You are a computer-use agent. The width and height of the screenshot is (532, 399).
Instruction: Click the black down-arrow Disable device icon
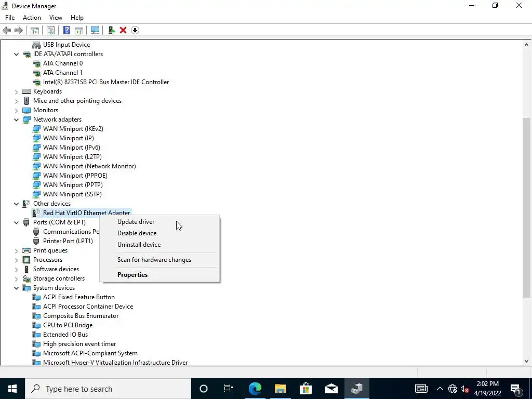[135, 30]
